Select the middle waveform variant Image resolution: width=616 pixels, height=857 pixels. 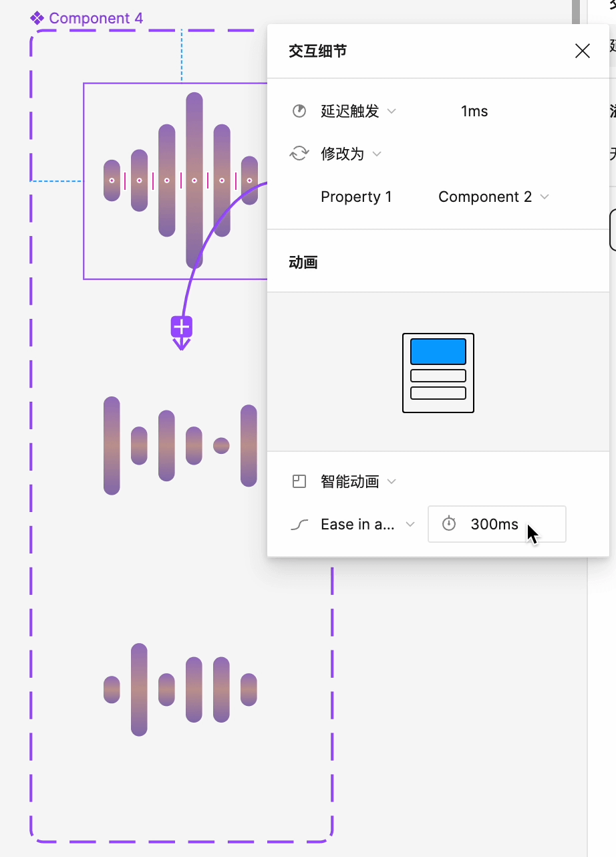pos(180,445)
